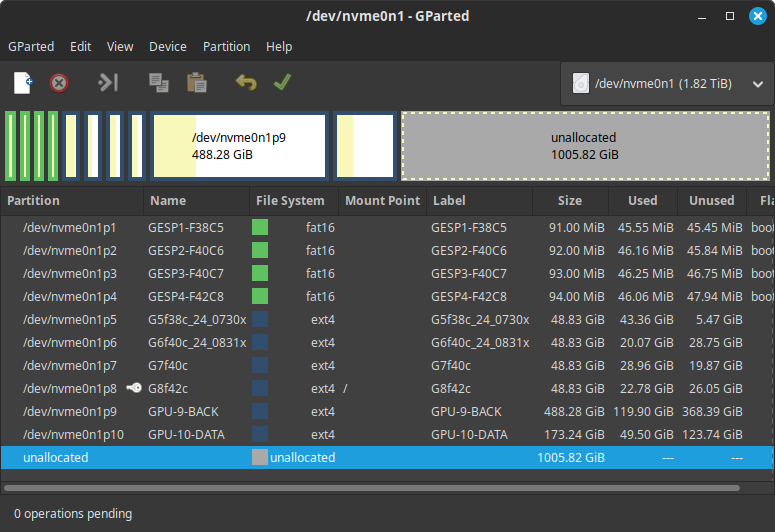Select the /dev/nvme0n1p2 partition row
This screenshot has height=532, width=775.
(387, 250)
